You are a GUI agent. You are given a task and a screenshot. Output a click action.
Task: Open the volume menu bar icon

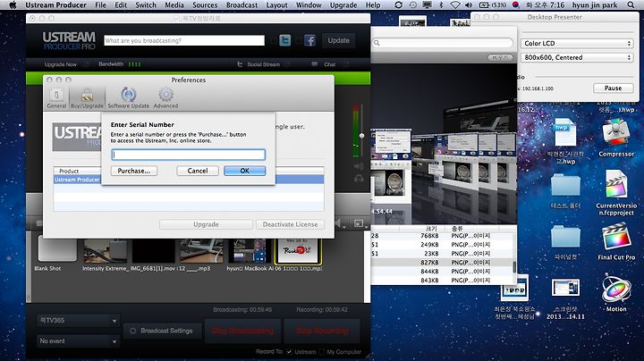tap(469, 5)
